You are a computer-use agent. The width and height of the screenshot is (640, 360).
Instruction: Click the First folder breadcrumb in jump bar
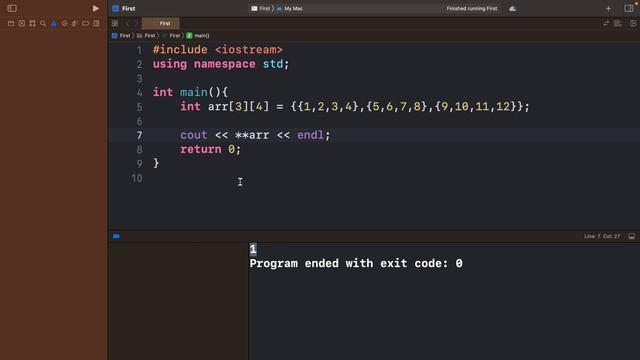point(146,36)
